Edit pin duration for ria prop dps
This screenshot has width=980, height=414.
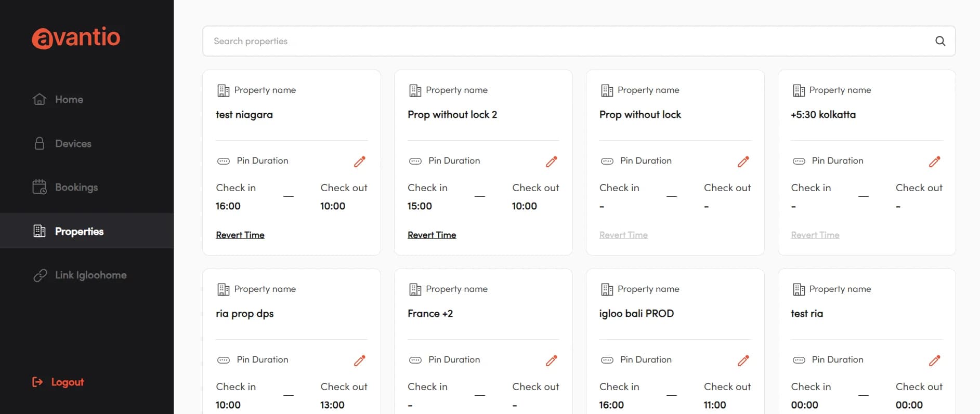[360, 360]
